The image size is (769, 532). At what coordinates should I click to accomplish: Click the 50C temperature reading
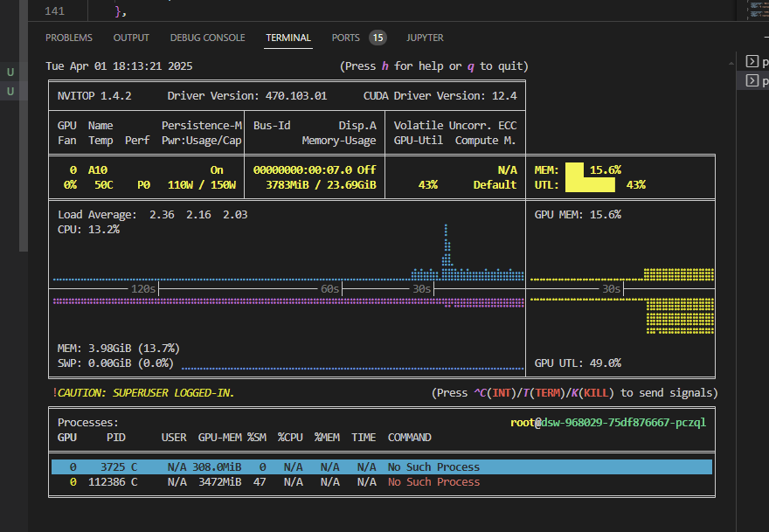pos(103,185)
